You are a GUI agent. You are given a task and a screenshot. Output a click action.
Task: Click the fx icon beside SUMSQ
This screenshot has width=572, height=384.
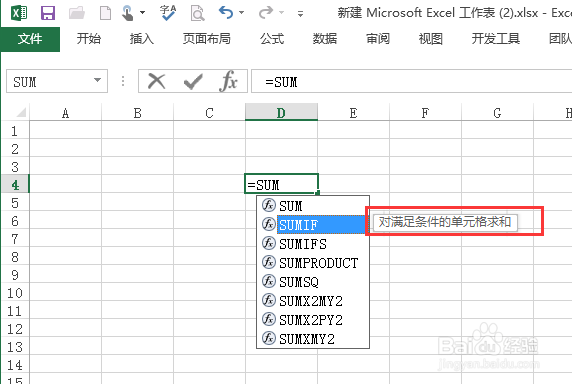coord(269,281)
